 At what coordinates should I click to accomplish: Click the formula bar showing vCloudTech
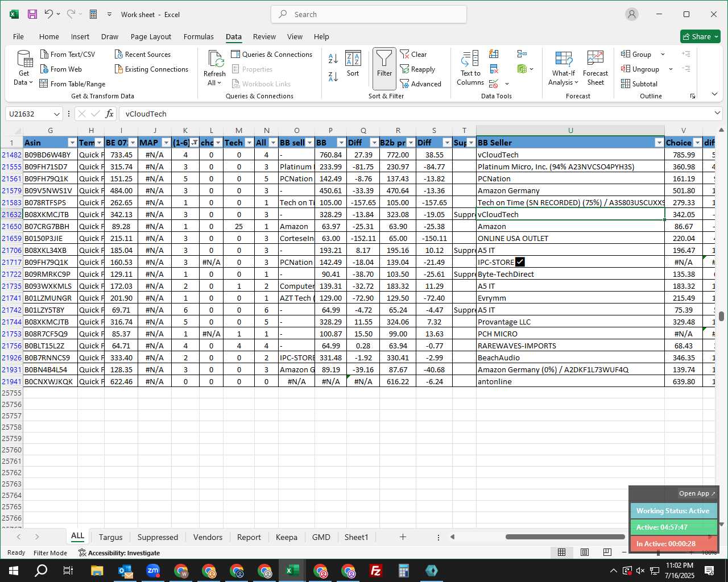[415, 114]
